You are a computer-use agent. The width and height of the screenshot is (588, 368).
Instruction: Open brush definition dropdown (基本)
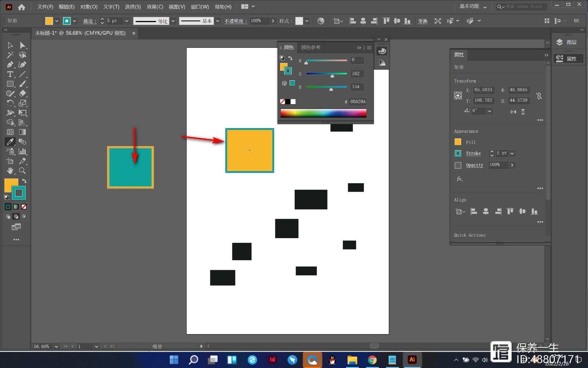[218, 21]
